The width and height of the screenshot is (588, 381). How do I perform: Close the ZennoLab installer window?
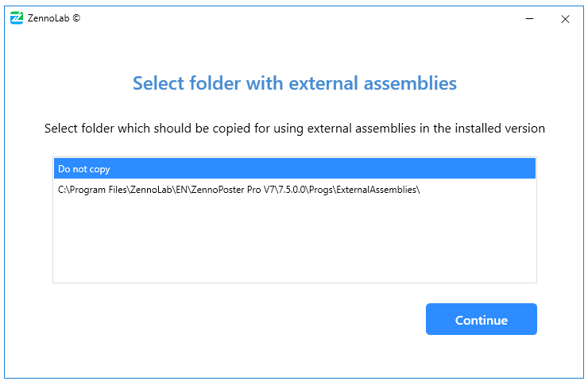(565, 19)
